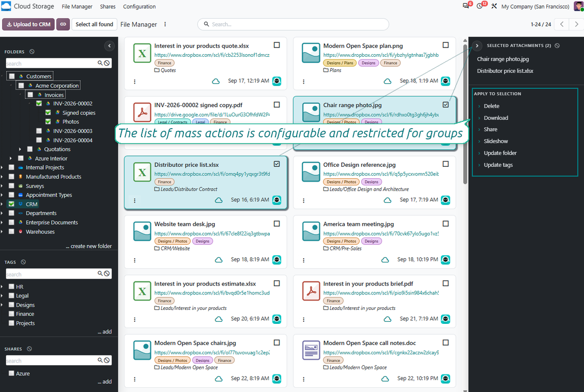Open the Shares menu
This screenshot has width=584, height=392.
click(x=107, y=6)
